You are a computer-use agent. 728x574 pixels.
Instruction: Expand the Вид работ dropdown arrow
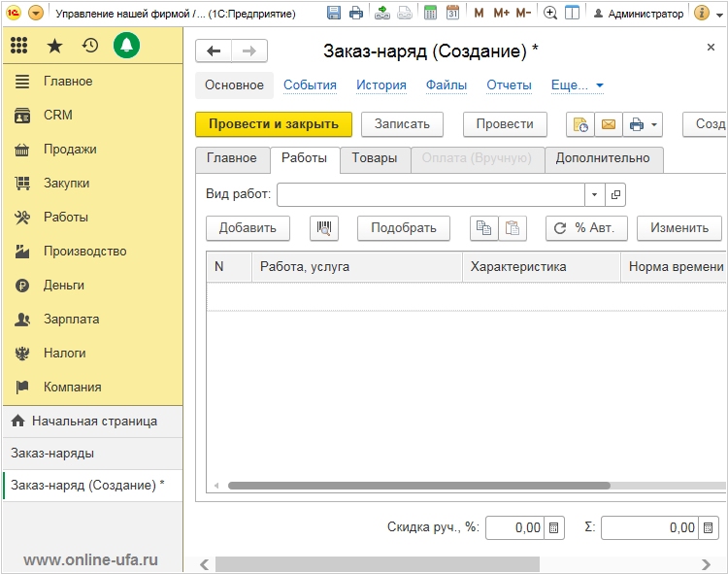click(x=594, y=194)
